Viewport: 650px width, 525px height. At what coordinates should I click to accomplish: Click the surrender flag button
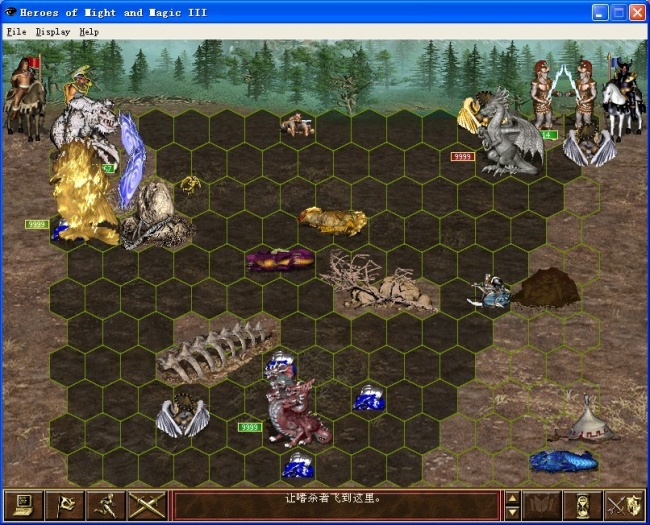(x=65, y=505)
